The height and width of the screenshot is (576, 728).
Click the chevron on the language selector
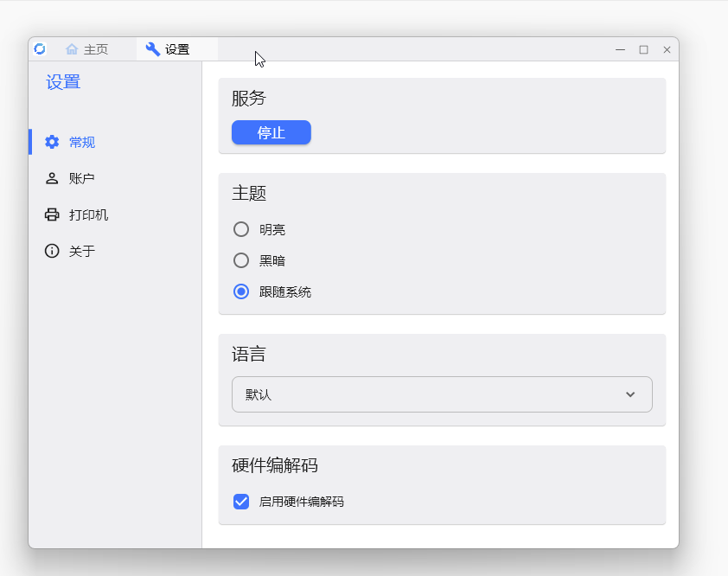coord(630,394)
